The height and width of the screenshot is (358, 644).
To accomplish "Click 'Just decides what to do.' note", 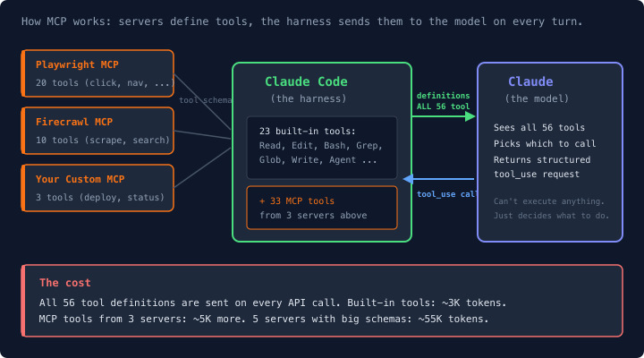I will click(551, 216).
